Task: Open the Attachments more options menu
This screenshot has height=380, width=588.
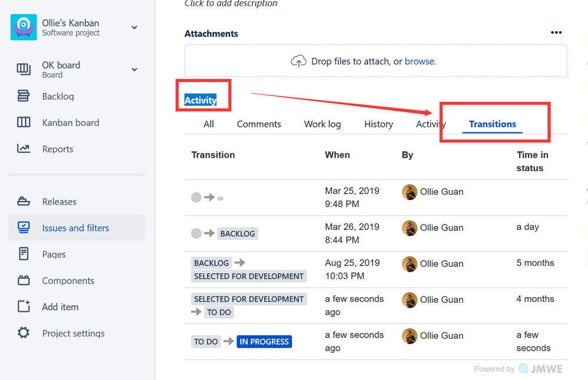Action: (x=556, y=32)
